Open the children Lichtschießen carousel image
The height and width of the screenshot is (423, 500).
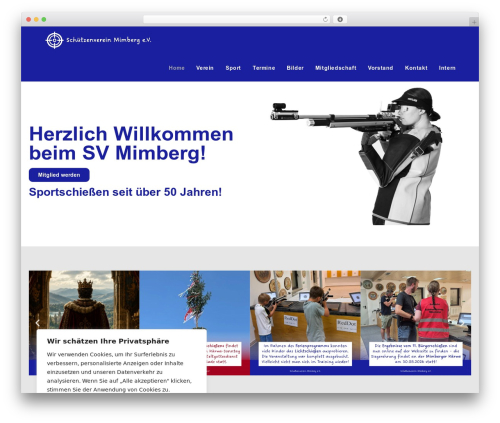[x=305, y=323]
